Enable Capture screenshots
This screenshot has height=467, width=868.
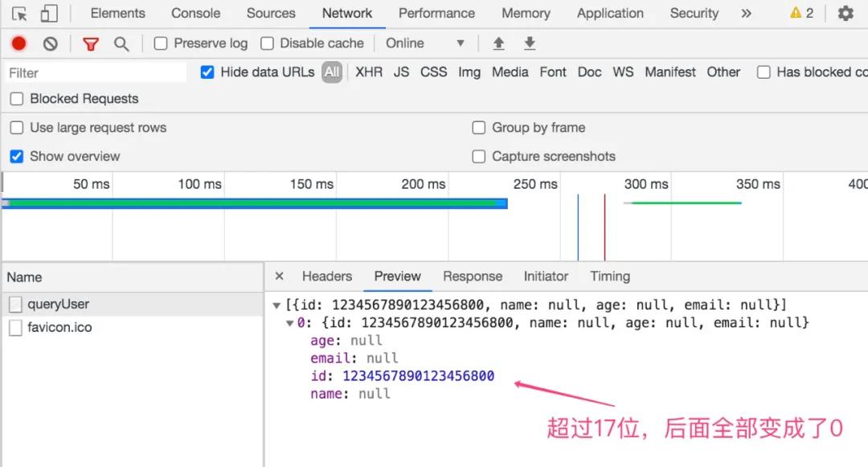[x=479, y=156]
